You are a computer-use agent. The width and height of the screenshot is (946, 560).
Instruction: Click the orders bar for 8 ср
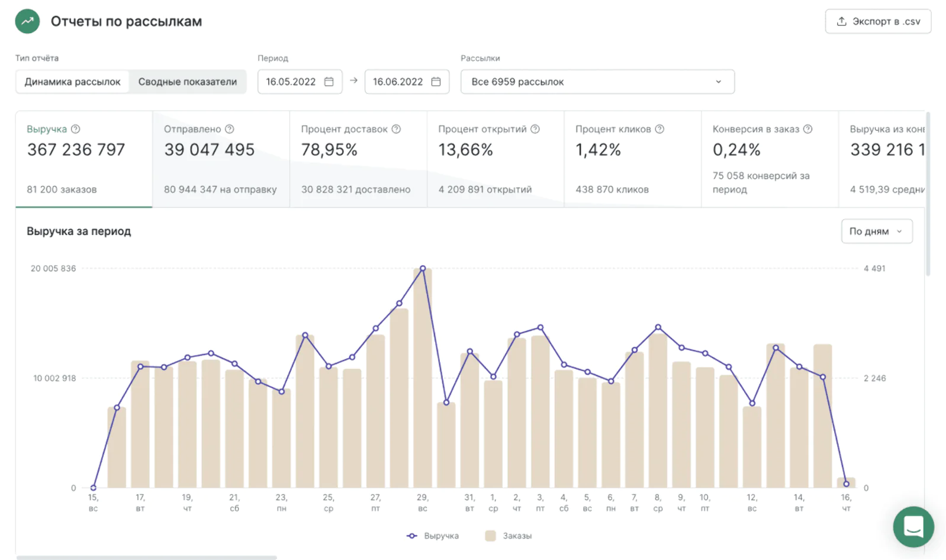(x=658, y=411)
